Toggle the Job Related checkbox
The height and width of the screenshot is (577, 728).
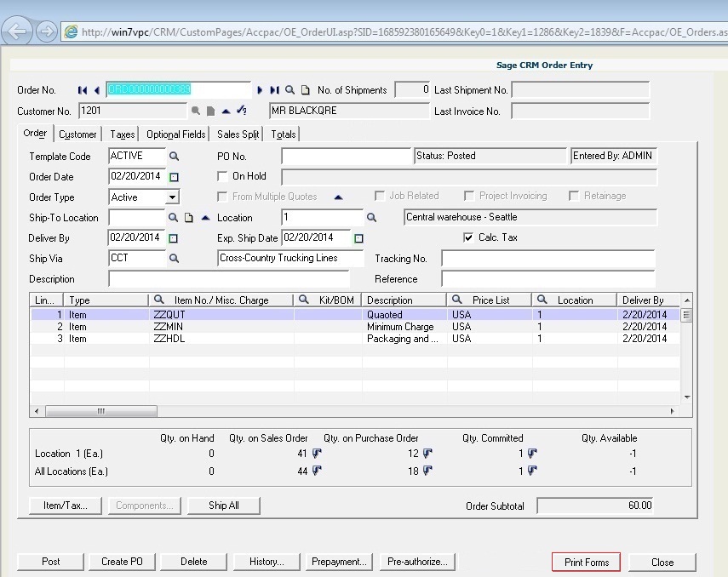click(380, 197)
